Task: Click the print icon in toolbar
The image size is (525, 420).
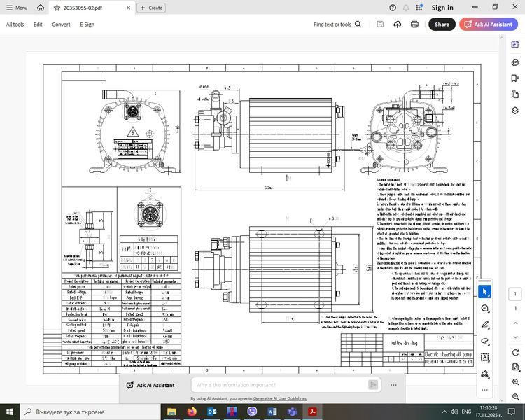Action: coord(414,24)
